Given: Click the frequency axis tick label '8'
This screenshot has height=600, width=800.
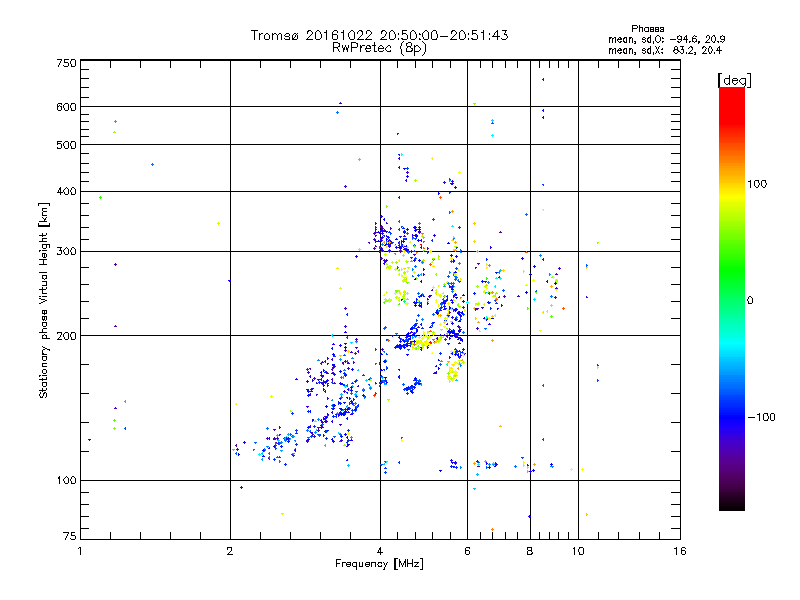Looking at the screenshot, I should pos(530,551).
